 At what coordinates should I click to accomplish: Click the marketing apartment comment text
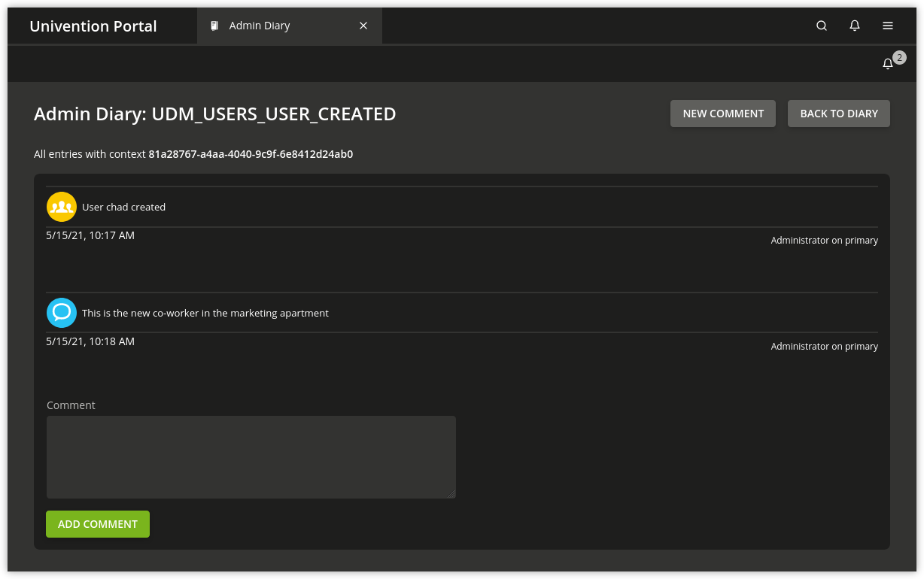(205, 313)
